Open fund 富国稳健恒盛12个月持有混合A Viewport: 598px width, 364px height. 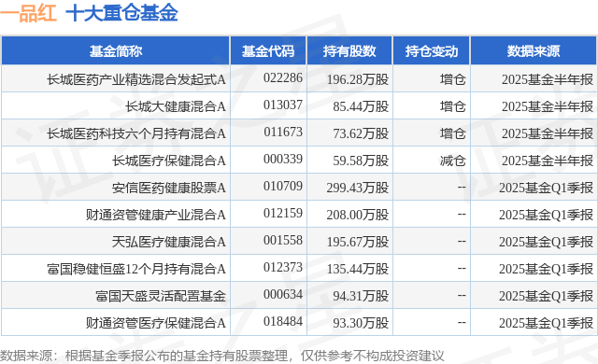(x=136, y=269)
